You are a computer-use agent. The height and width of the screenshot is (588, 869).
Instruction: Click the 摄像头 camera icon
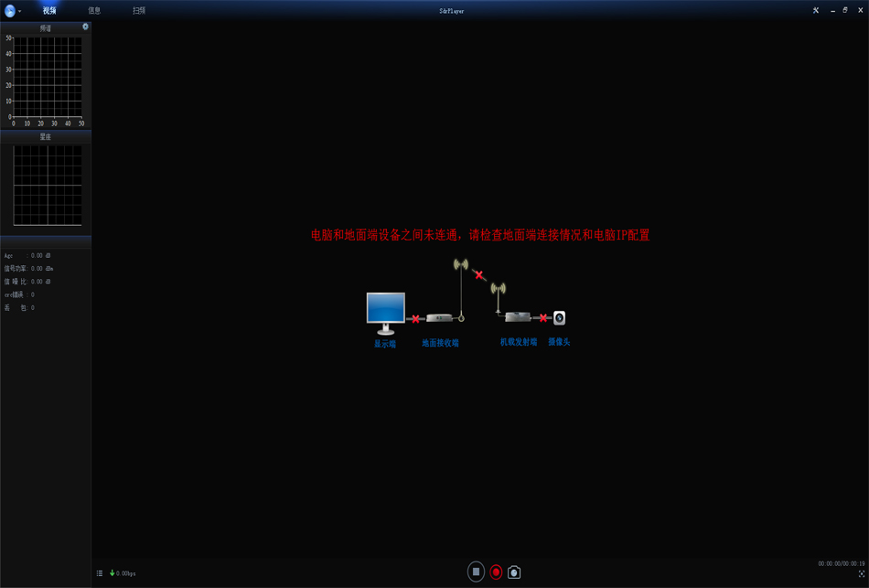559,318
